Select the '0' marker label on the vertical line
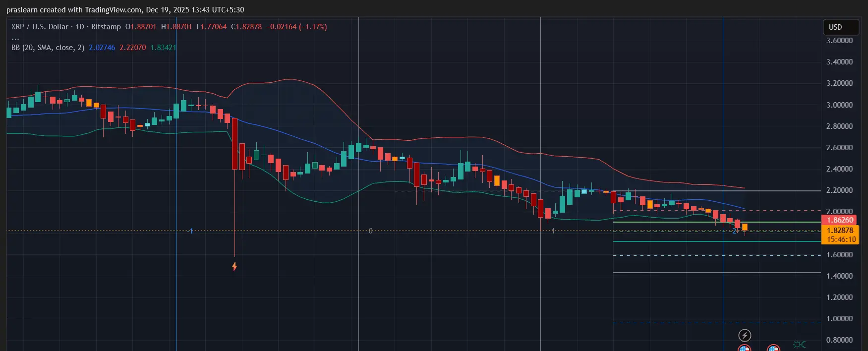868x351 pixels. 370,231
